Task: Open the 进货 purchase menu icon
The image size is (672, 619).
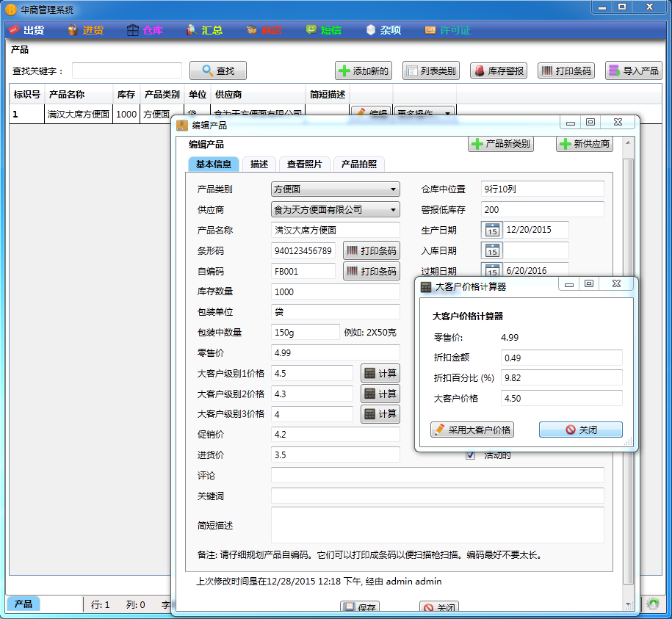Action: pyautogui.click(x=73, y=30)
